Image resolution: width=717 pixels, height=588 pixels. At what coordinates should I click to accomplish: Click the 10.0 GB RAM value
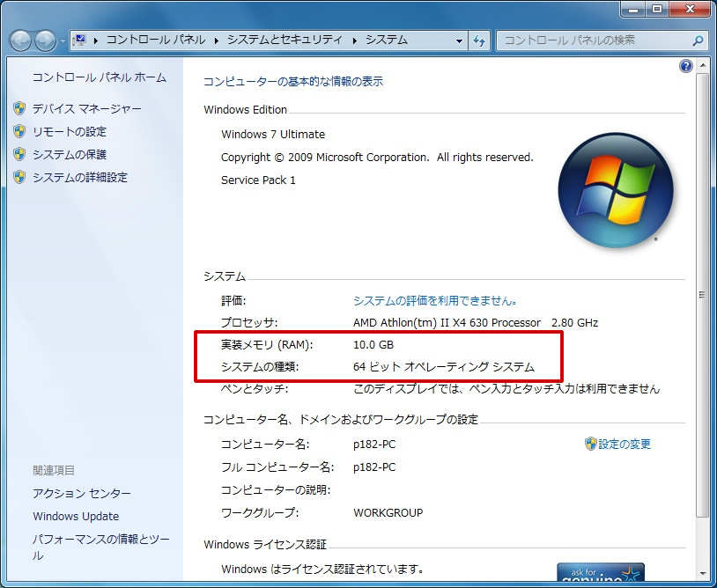(373, 344)
